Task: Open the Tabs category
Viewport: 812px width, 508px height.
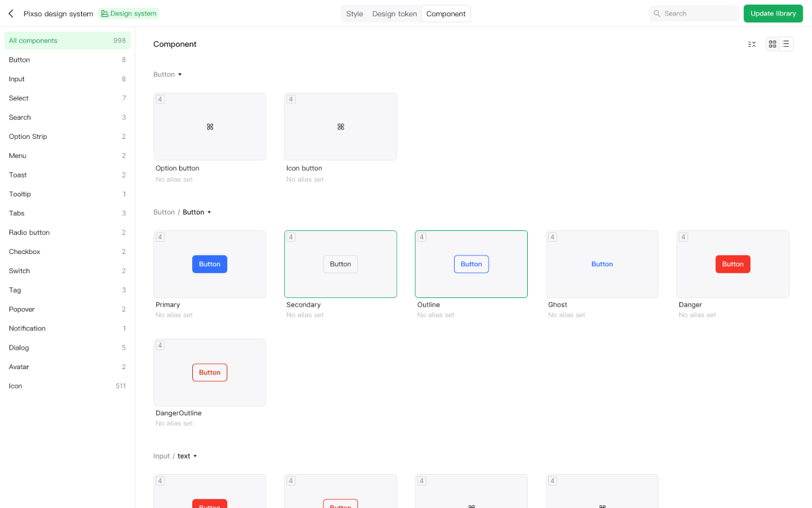Action: coord(68,213)
